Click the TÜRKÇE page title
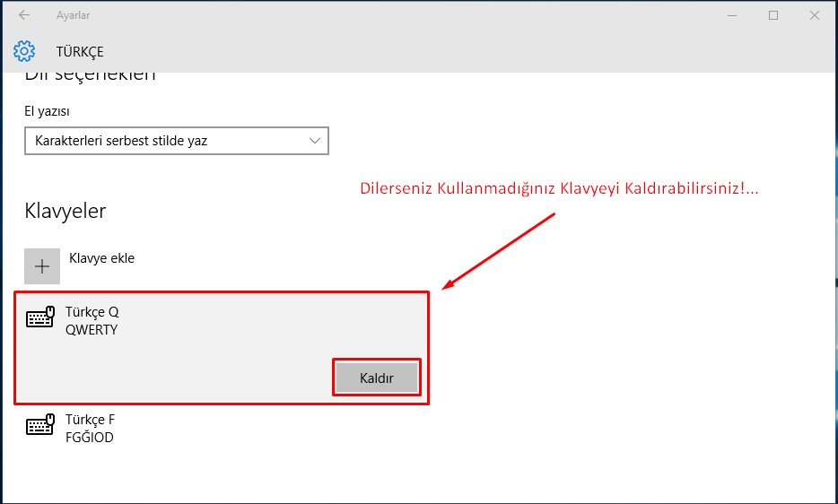 [x=80, y=52]
